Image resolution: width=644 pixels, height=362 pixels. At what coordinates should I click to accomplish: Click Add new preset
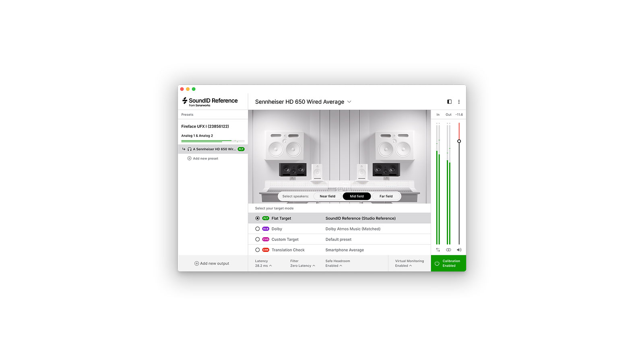(x=203, y=158)
